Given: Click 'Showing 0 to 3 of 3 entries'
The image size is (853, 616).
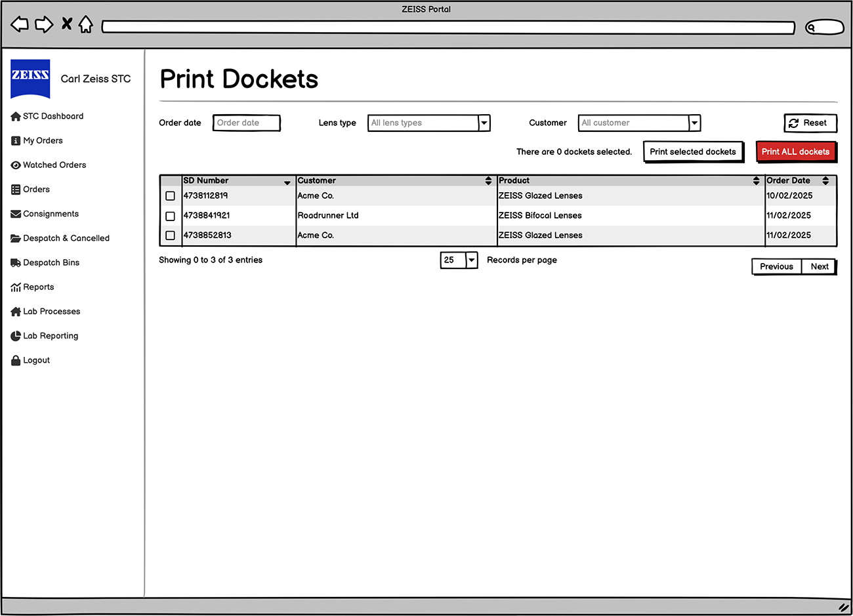Looking at the screenshot, I should tap(211, 260).
